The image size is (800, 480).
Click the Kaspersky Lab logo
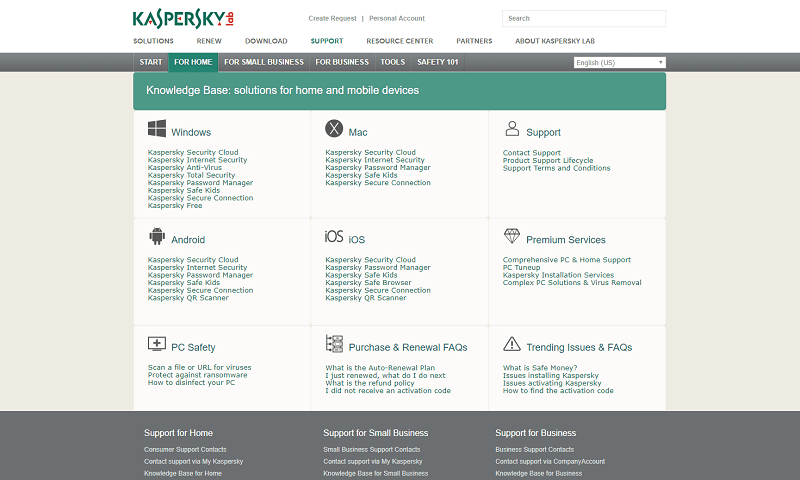[x=183, y=19]
